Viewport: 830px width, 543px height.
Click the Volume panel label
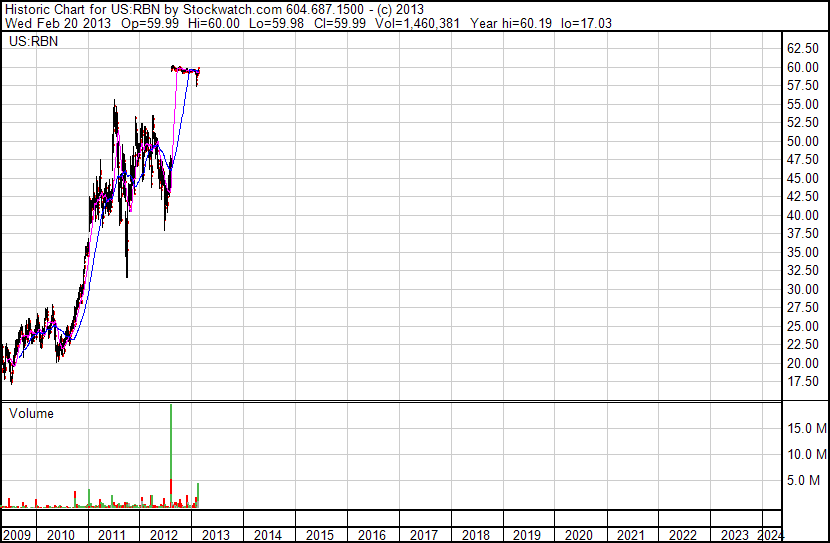(31, 413)
